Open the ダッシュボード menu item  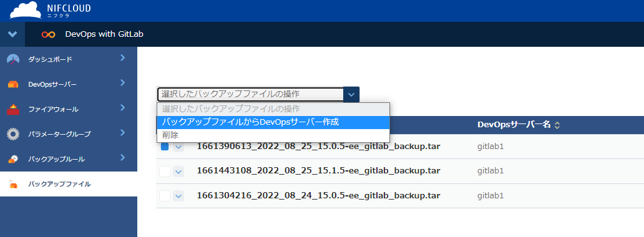(x=69, y=59)
